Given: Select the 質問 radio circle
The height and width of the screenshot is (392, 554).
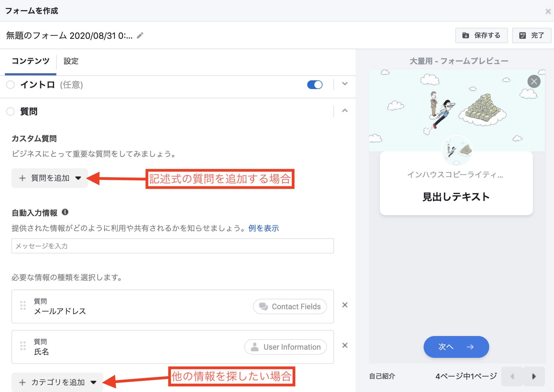Looking at the screenshot, I should point(10,111).
